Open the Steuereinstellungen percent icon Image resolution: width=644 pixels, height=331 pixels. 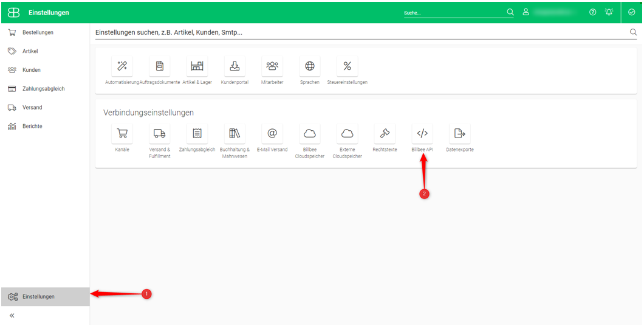pyautogui.click(x=347, y=66)
